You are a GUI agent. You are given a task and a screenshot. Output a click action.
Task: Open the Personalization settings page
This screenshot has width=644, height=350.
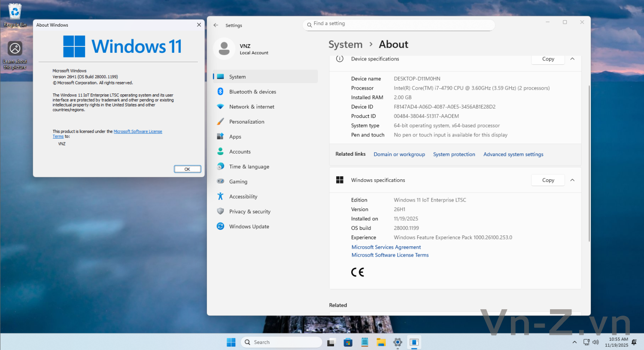[246, 122]
